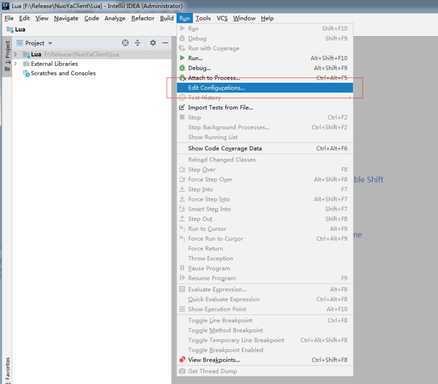The width and height of the screenshot is (438, 384).
Task: Click the Project panel collapse all icon
Action: (x=138, y=43)
